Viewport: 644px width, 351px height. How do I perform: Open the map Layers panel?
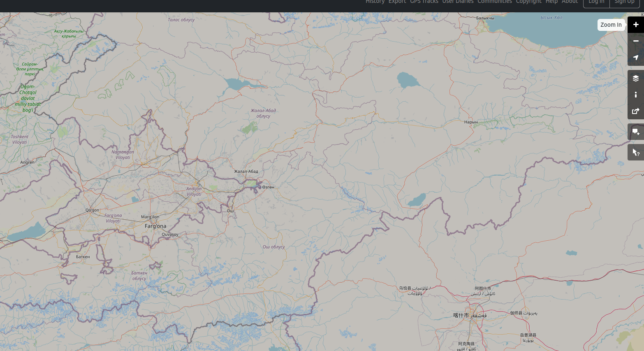click(x=635, y=78)
